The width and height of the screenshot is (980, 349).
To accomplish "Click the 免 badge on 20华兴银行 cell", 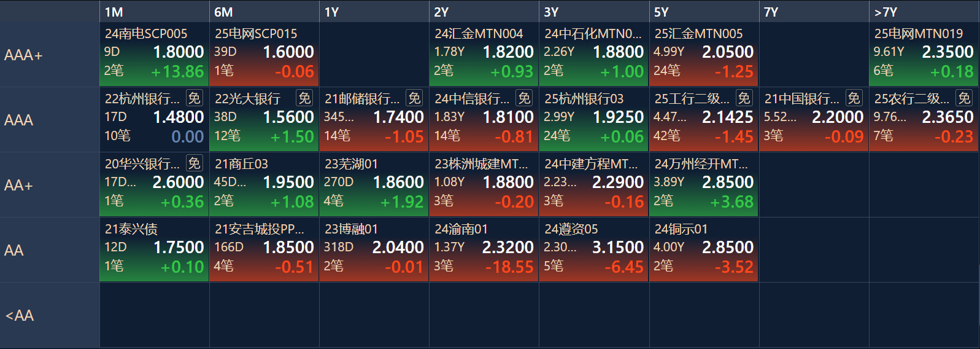I will pyautogui.click(x=194, y=163).
